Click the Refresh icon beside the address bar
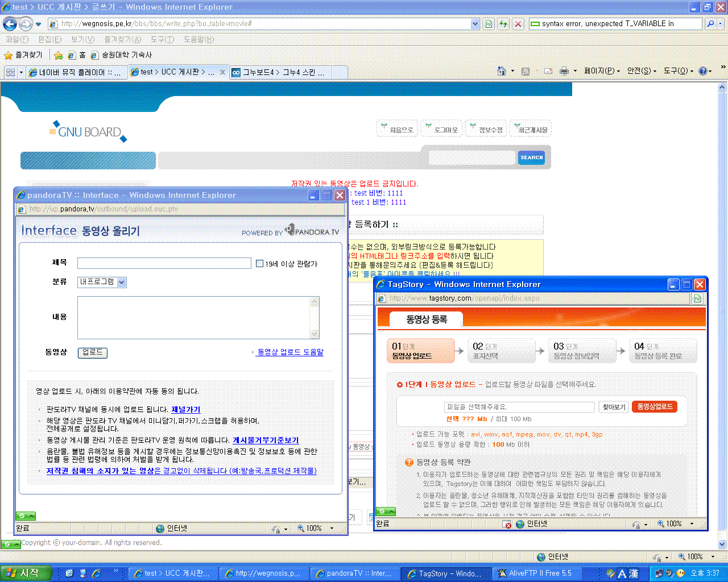Screen dimensions: 728x582 click(x=503, y=24)
